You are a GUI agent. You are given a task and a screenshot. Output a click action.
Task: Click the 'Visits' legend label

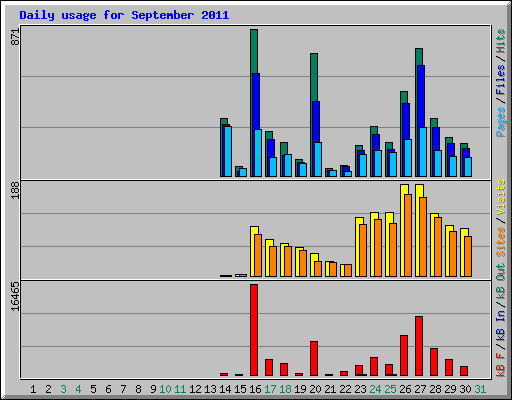click(500, 197)
